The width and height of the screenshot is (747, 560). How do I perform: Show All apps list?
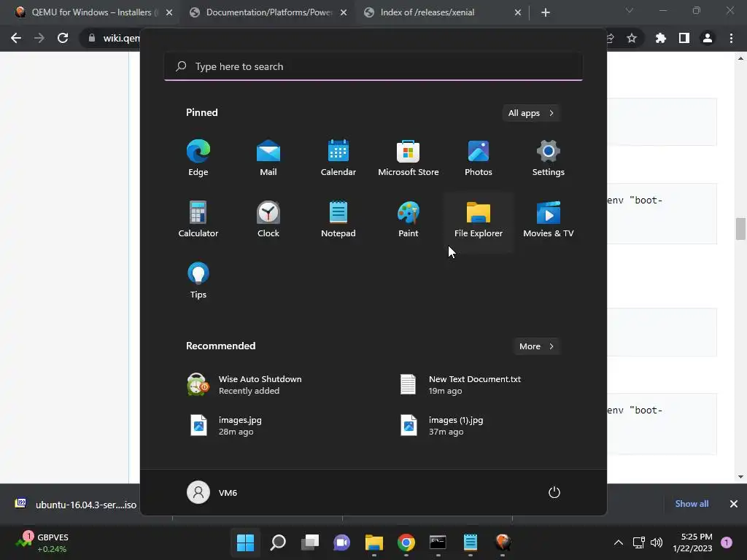tap(531, 113)
